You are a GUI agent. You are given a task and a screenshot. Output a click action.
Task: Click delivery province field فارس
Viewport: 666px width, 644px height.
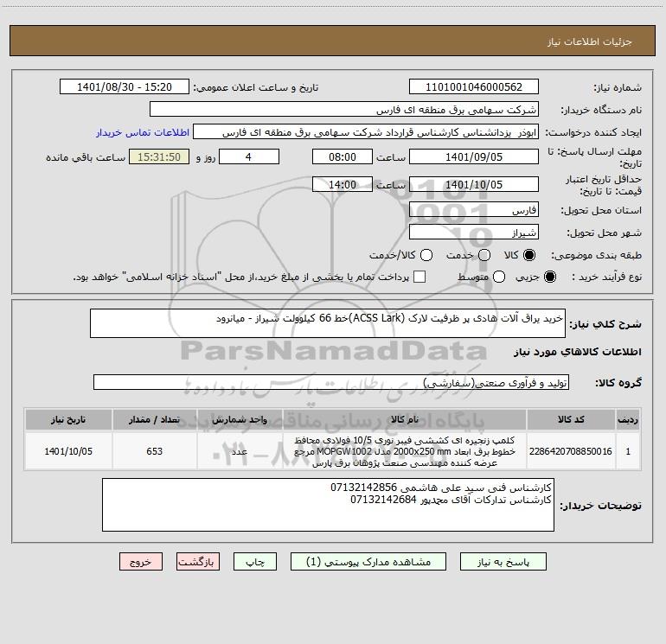474,209
